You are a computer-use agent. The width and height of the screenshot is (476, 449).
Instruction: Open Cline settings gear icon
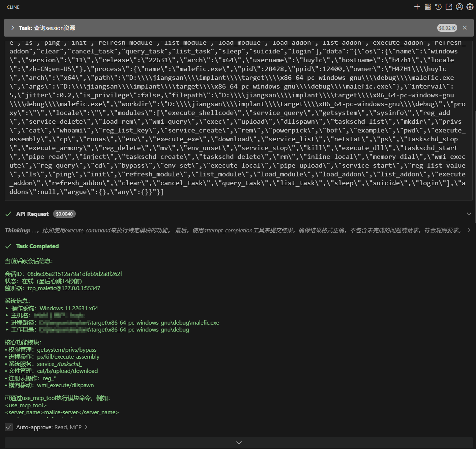point(470,7)
